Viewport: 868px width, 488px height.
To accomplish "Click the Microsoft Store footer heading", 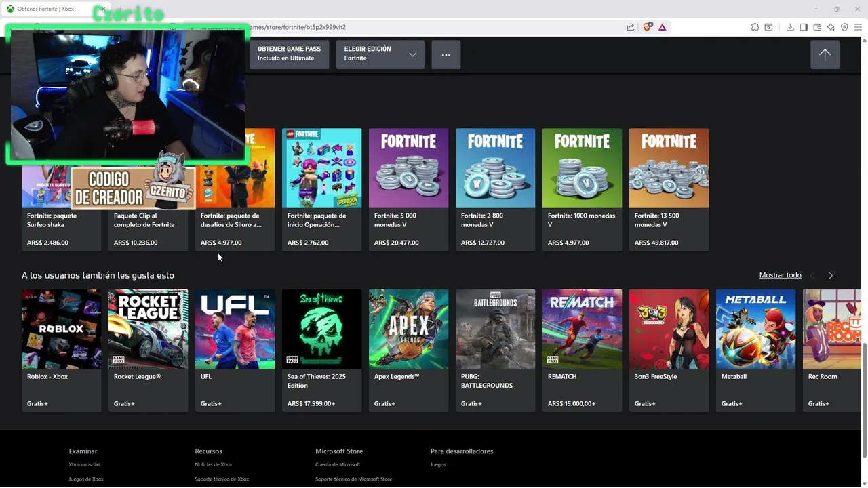I will tap(339, 451).
